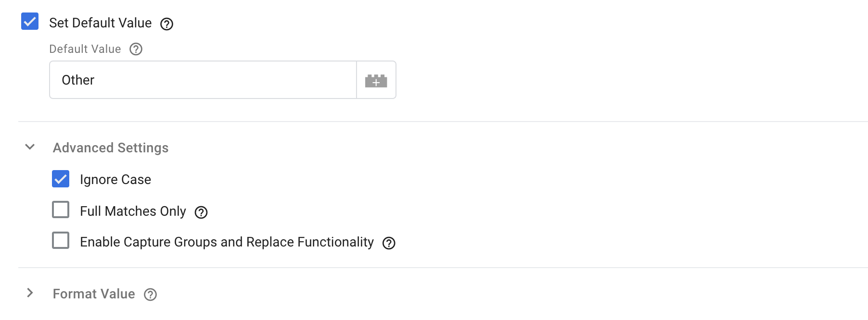Click the help icon beside Default Value label

(x=135, y=49)
